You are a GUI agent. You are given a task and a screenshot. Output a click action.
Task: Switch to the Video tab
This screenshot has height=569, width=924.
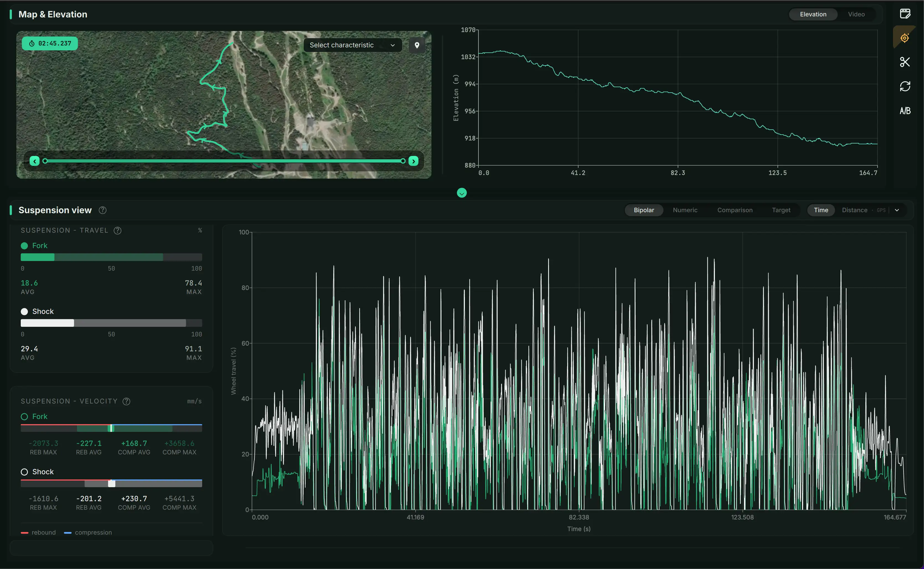(856, 14)
